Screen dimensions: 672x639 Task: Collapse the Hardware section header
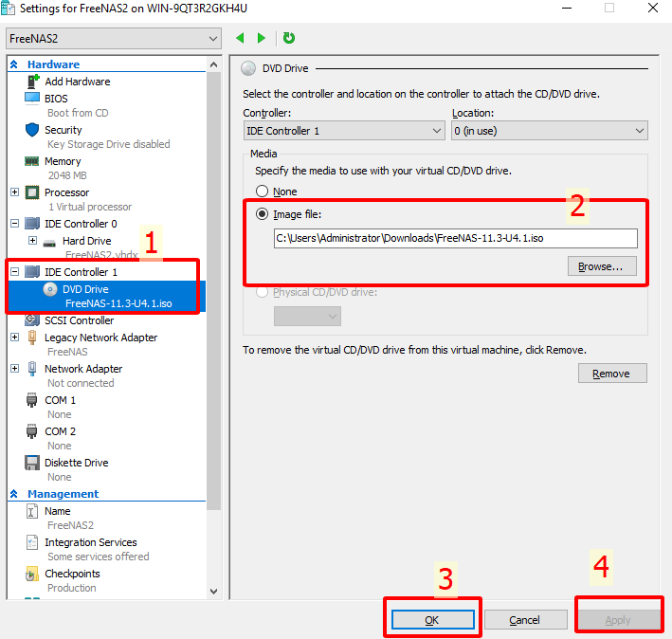point(14,64)
